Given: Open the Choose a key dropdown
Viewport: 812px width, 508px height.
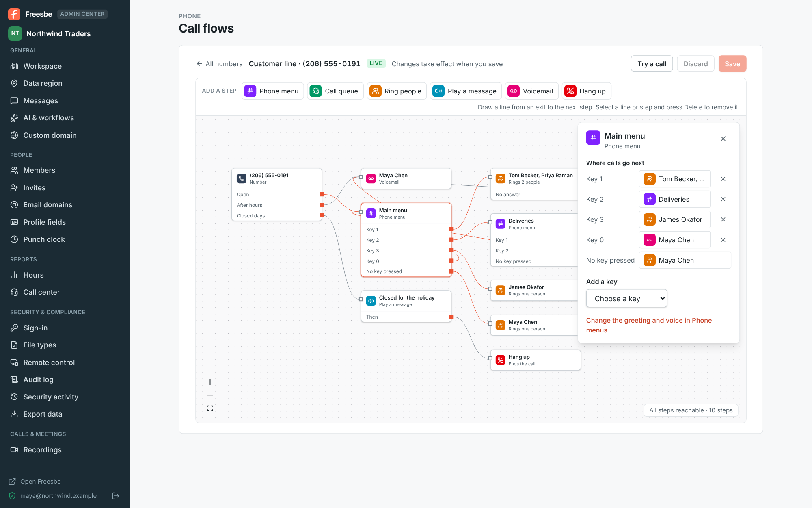Looking at the screenshot, I should click(626, 299).
